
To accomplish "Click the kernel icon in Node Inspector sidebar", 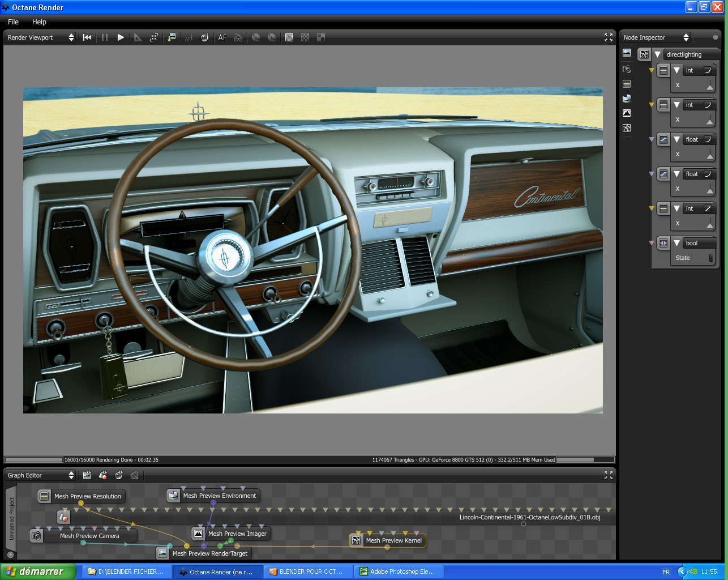I will (x=627, y=128).
